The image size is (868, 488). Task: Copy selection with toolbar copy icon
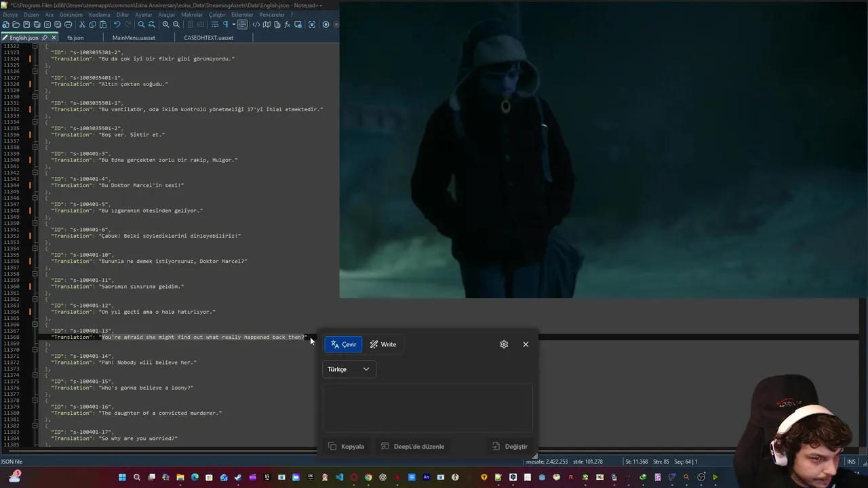(x=93, y=24)
